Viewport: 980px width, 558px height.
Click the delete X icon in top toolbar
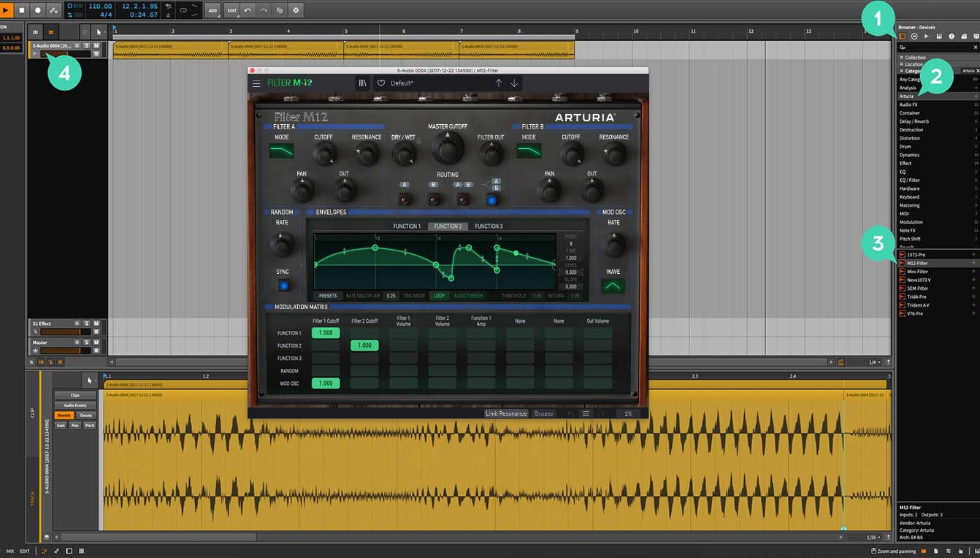click(296, 10)
